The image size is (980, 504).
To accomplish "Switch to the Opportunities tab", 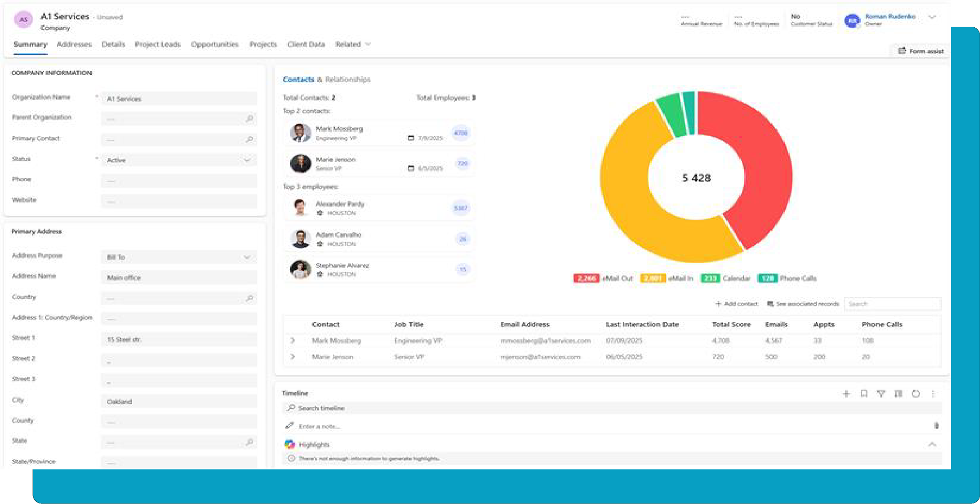I will pyautogui.click(x=214, y=44).
